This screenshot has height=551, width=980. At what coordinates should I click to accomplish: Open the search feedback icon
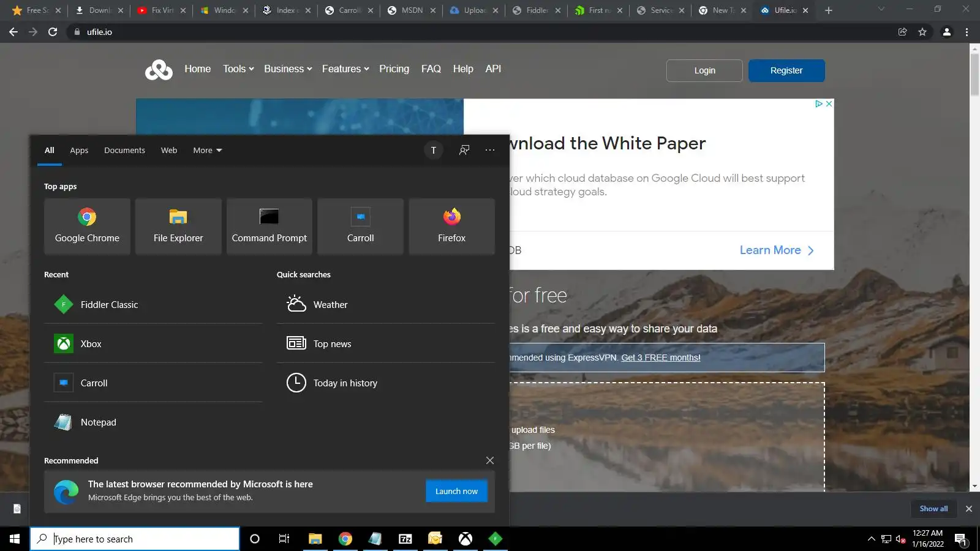464,150
